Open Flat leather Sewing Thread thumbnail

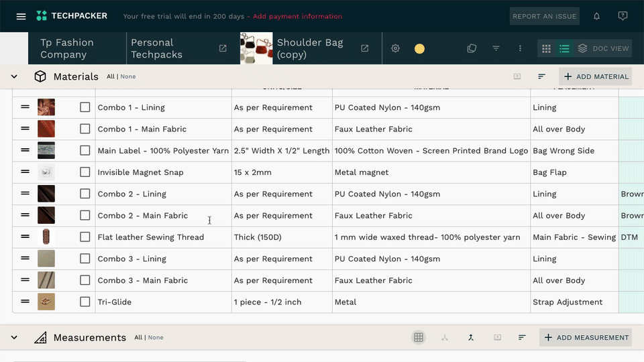(x=46, y=237)
